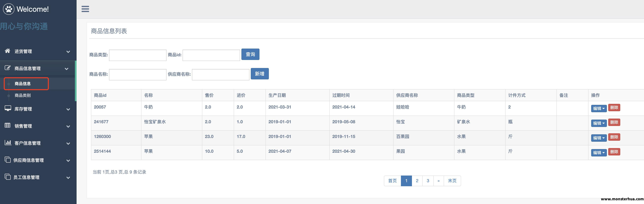Go to 首页 first page
The width and height of the screenshot is (644, 204).
point(393,181)
